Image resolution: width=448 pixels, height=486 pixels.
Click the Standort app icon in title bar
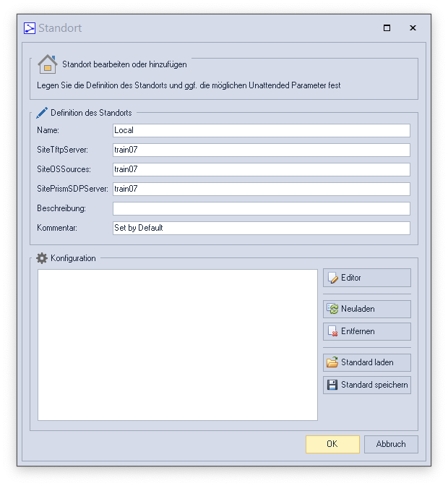(30, 28)
